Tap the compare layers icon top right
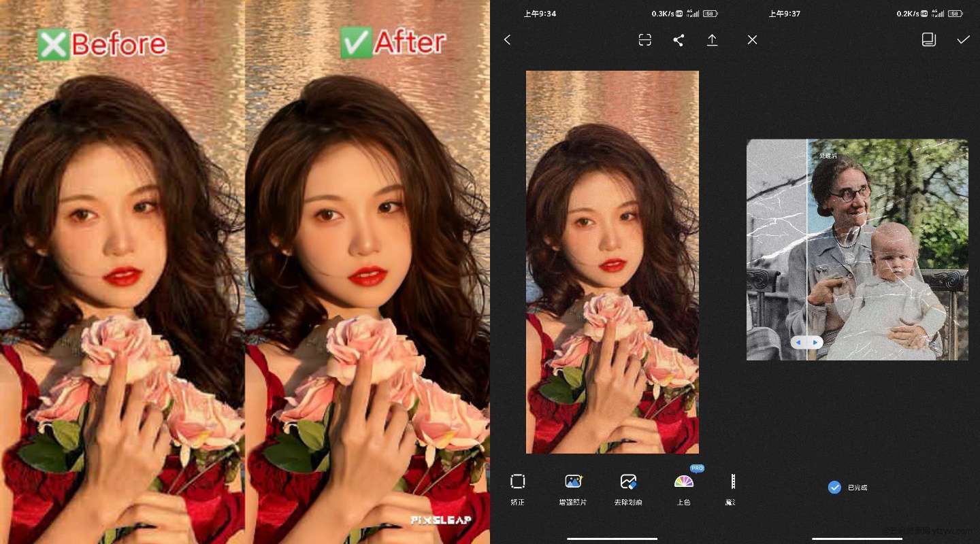The image size is (980, 544). click(x=929, y=40)
